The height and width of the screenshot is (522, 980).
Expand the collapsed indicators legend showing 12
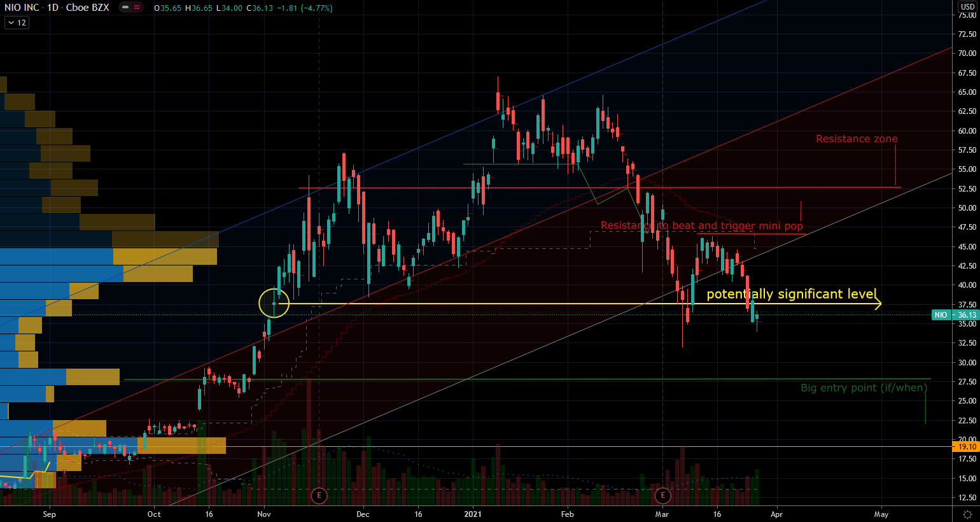coord(17,22)
